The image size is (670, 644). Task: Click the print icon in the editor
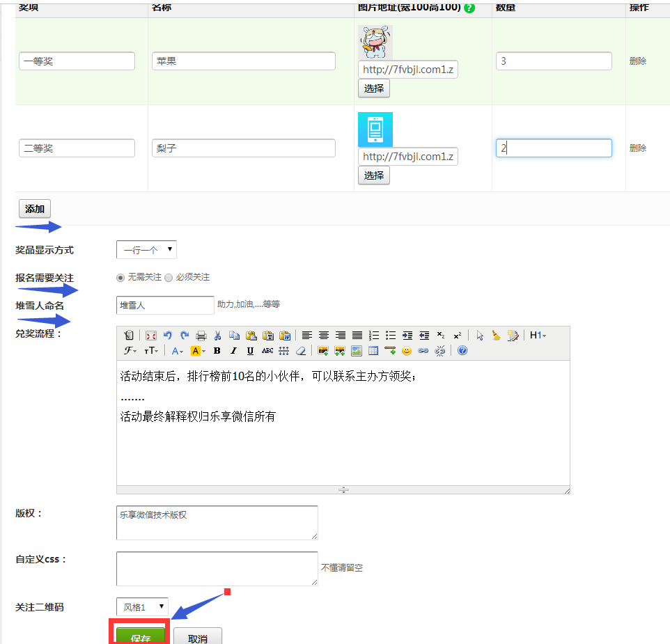[x=201, y=336]
